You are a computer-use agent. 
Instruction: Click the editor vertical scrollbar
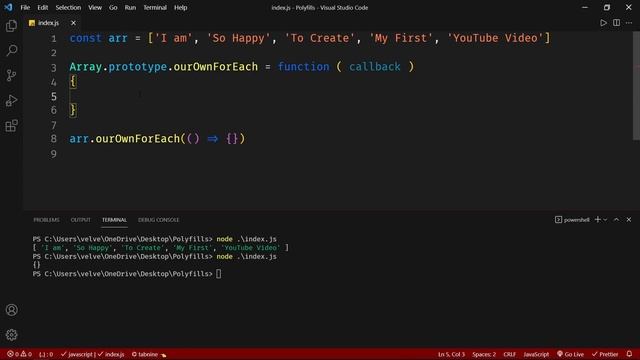tap(636, 86)
